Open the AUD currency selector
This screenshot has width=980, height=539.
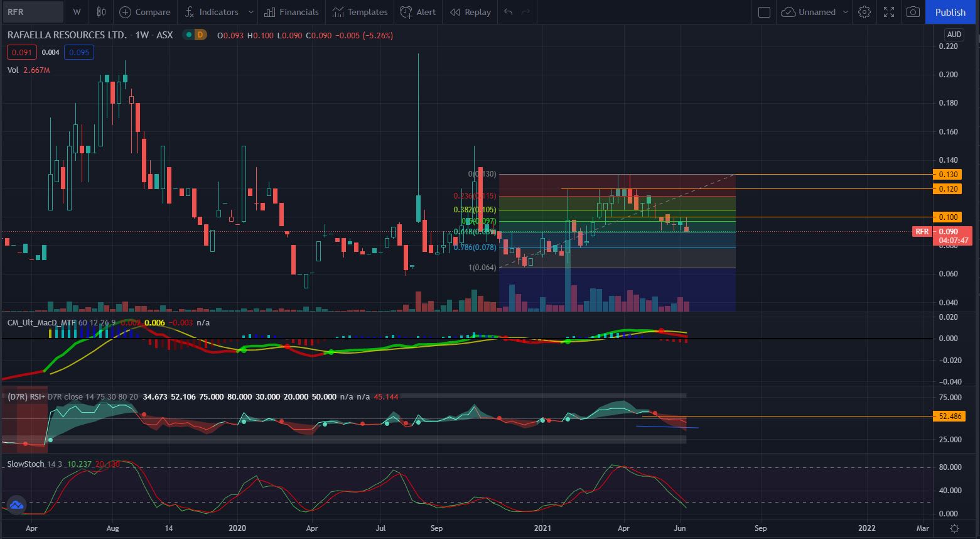(954, 35)
